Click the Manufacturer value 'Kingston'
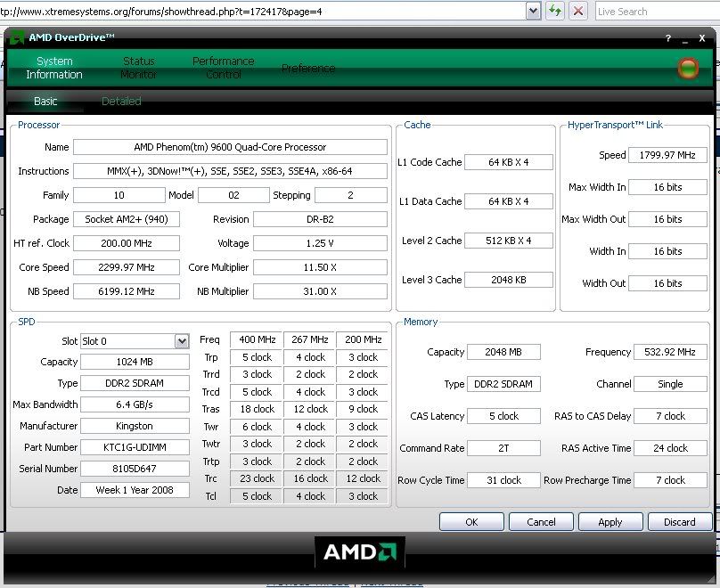 click(135, 426)
